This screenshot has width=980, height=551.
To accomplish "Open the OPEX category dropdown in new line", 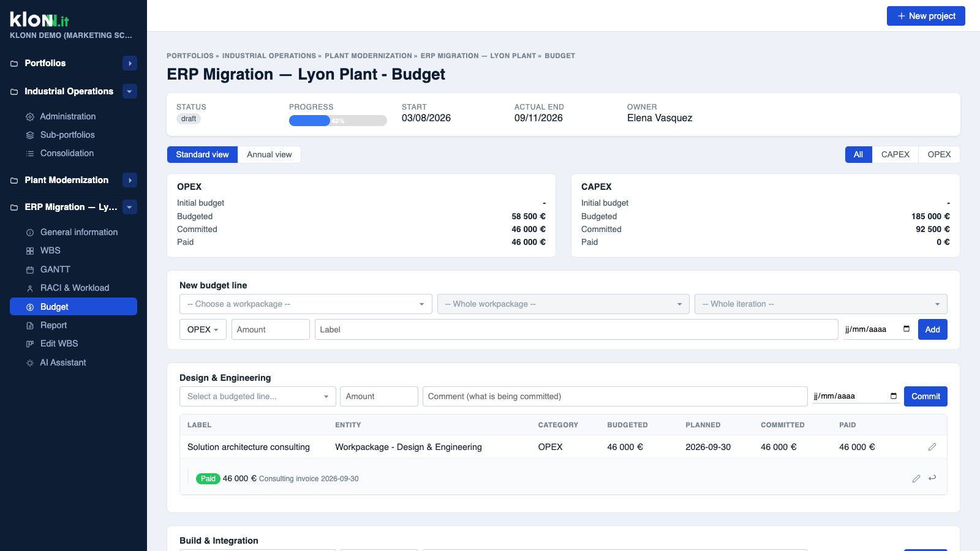I will (203, 329).
